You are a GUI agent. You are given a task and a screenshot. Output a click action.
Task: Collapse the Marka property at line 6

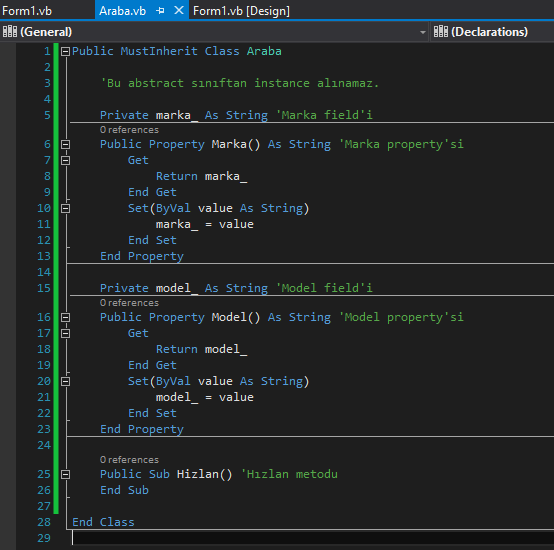65,144
